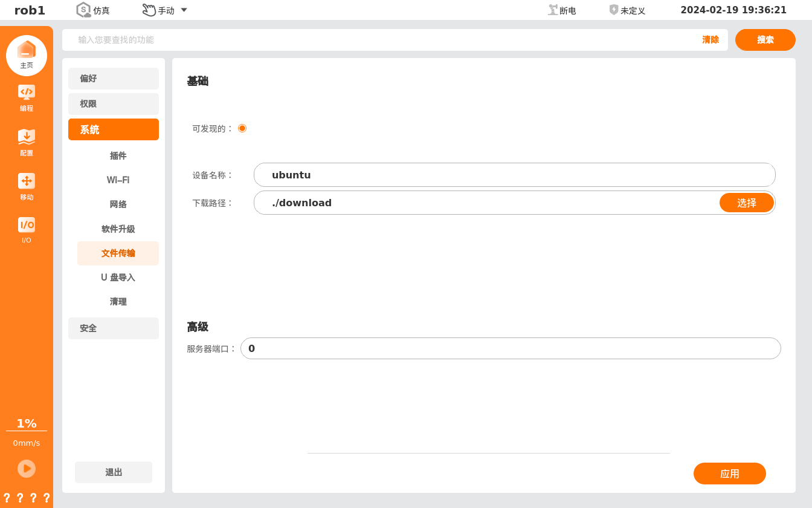This screenshot has width=812, height=508.
Task: Expand the 手动 mode dropdown arrow
Action: 184,10
